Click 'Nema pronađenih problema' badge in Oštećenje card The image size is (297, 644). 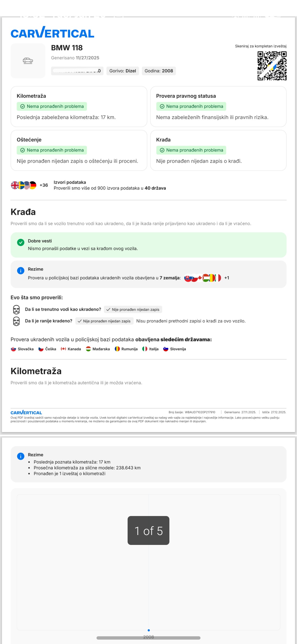click(52, 150)
